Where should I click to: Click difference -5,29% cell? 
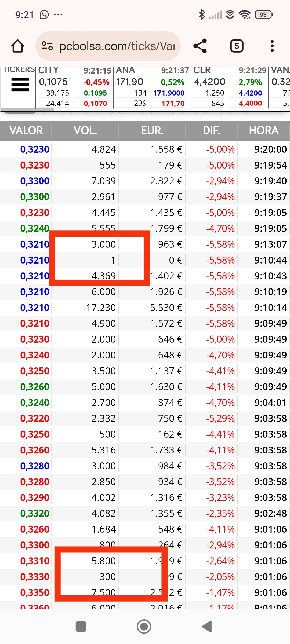tap(220, 418)
